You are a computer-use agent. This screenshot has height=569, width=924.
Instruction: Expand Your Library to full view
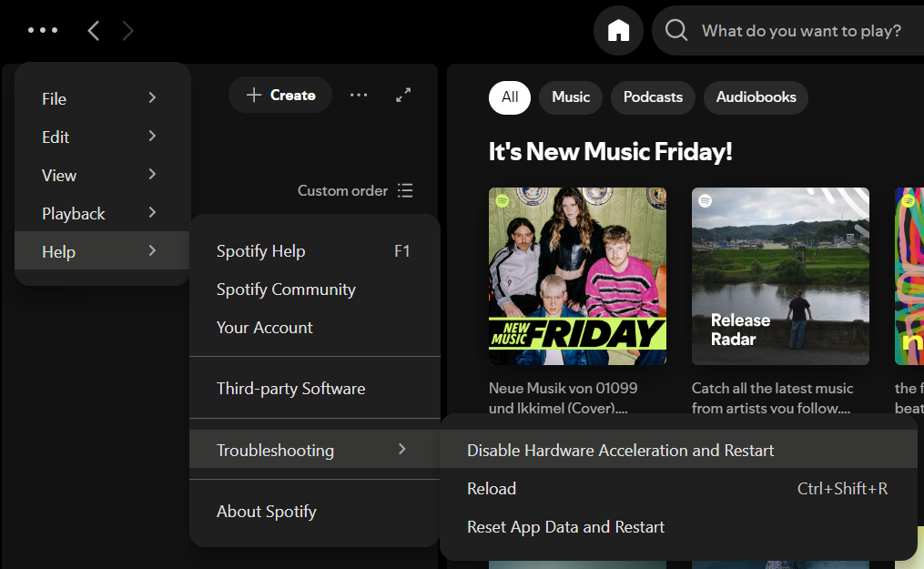[x=403, y=95]
